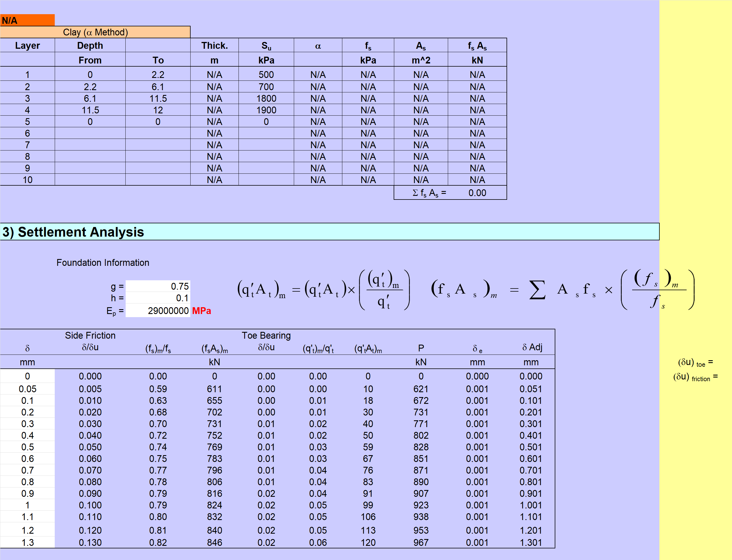
Task: Select the h value input cell
Action: coord(158,298)
